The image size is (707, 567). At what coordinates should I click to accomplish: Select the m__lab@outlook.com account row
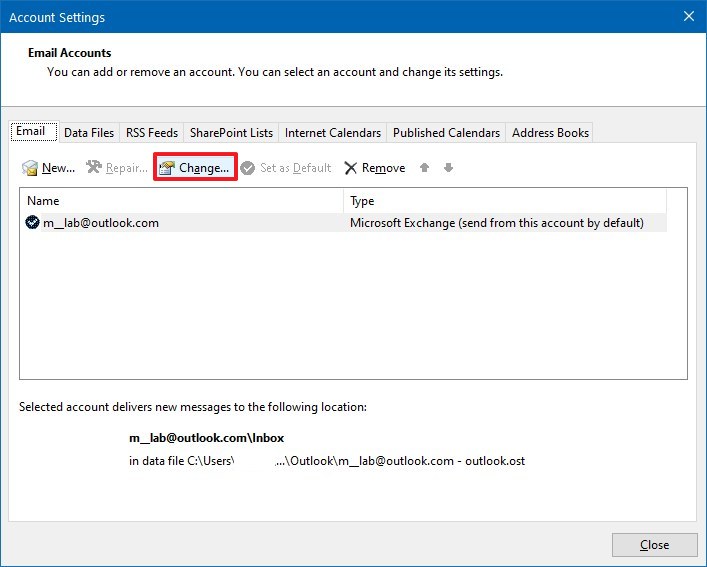346,223
